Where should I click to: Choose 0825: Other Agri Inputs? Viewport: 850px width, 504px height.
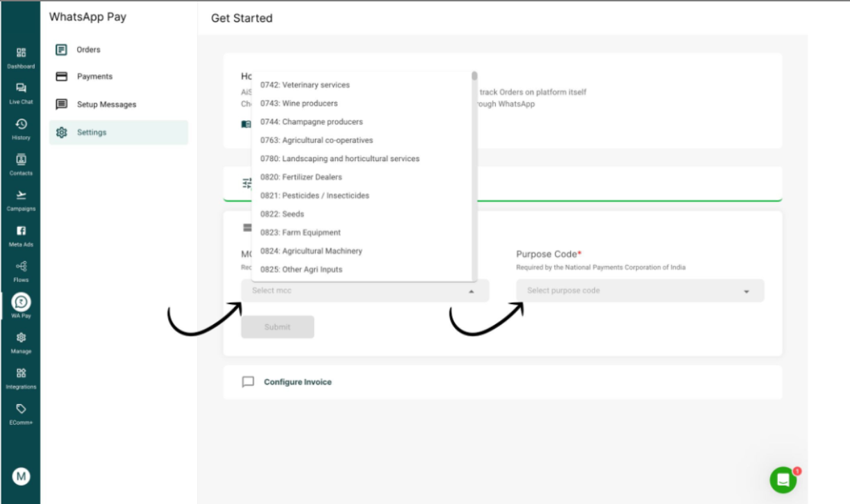pos(361,269)
